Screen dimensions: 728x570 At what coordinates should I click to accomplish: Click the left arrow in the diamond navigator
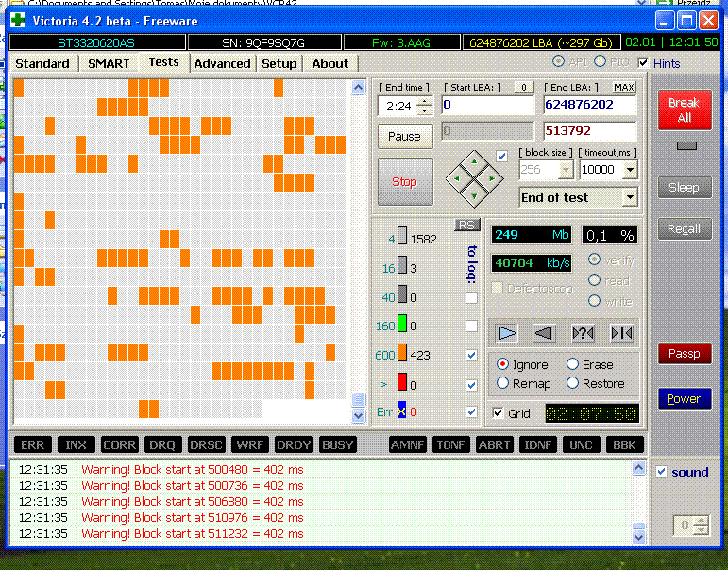[x=456, y=178]
